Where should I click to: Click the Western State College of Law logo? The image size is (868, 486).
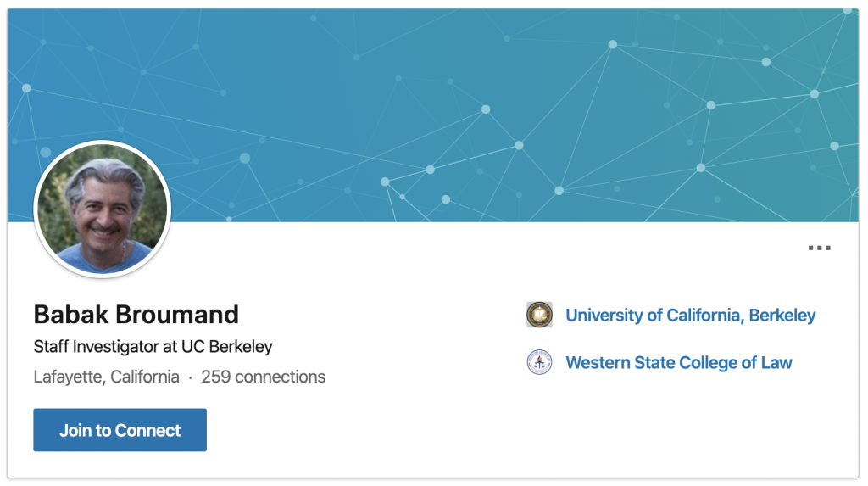539,363
